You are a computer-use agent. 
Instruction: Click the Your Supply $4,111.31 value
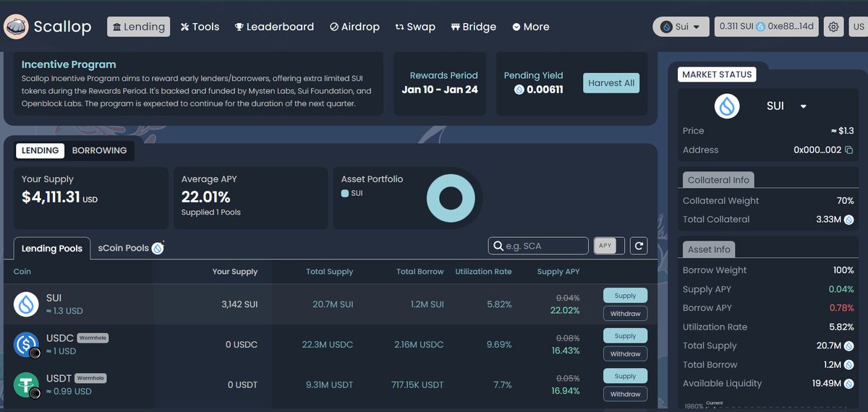coord(51,197)
